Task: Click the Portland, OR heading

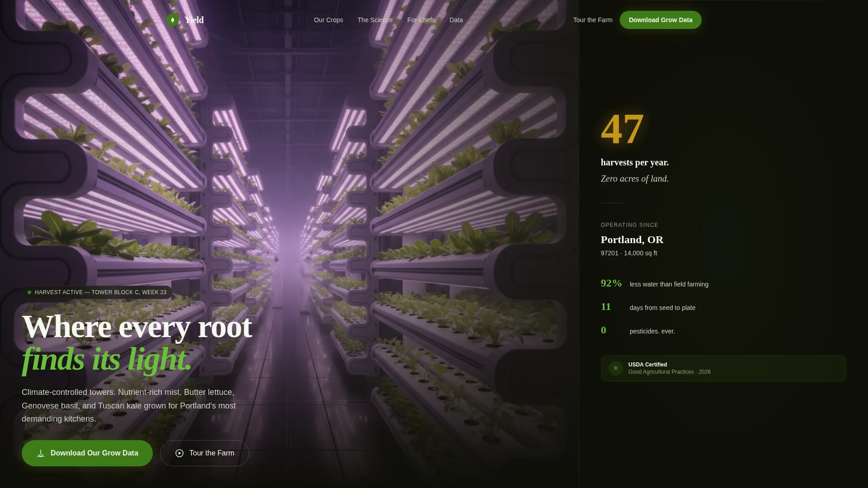Action: (632, 239)
